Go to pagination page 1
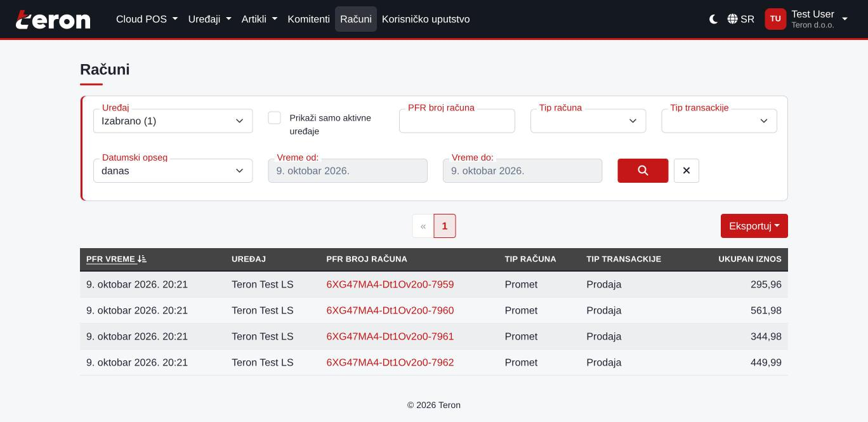This screenshot has height=422, width=868. pos(445,226)
